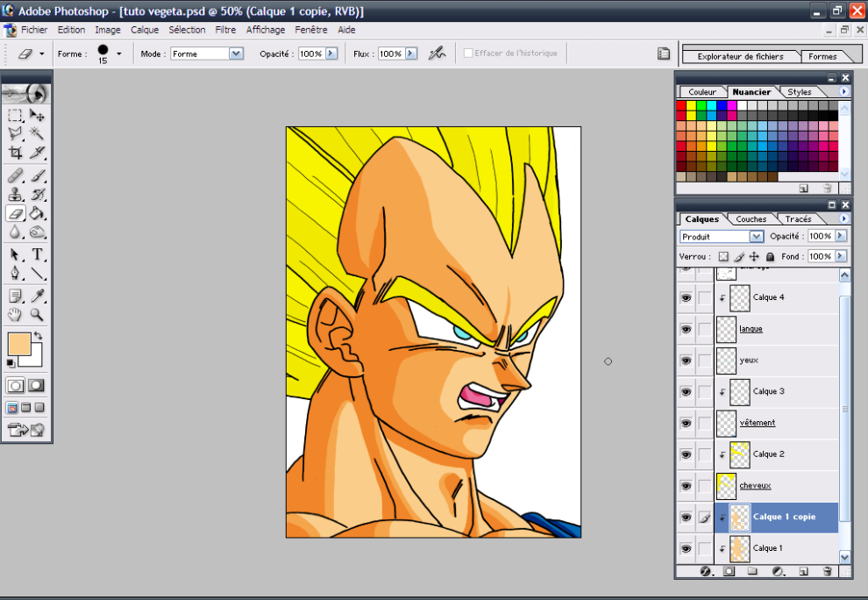This screenshot has width=868, height=600.
Task: Jump to ImageReady from the toolbox
Action: point(26,430)
